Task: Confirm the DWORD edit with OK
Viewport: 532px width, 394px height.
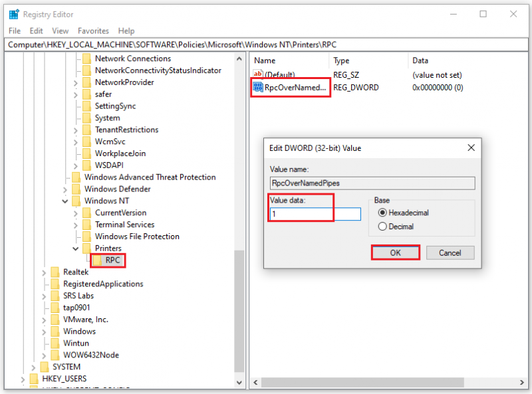Action: [x=395, y=253]
